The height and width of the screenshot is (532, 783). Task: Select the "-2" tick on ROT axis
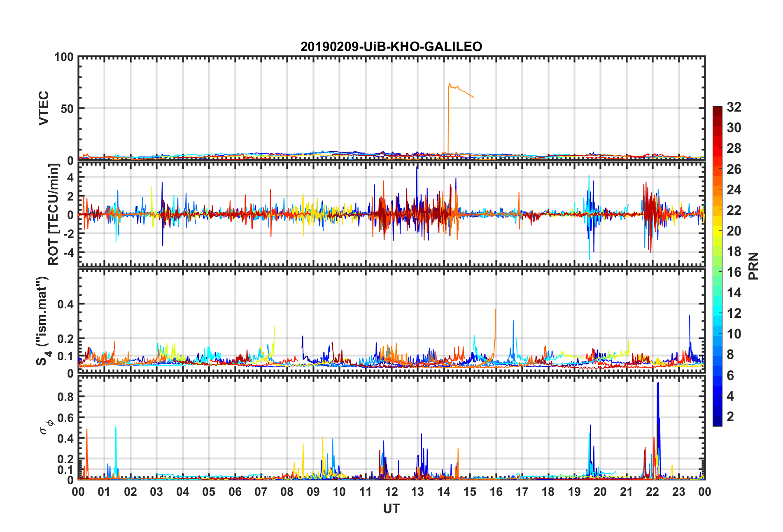point(68,233)
